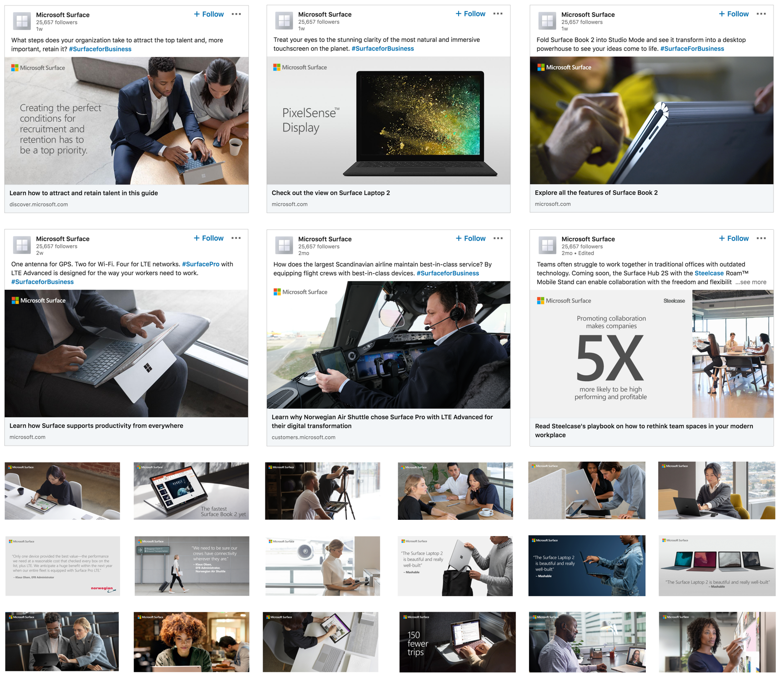Viewport: 784px width, 679px height.
Task: Click the Microsoft Surface avatar on the Scandinavian airline post
Action: click(x=284, y=246)
